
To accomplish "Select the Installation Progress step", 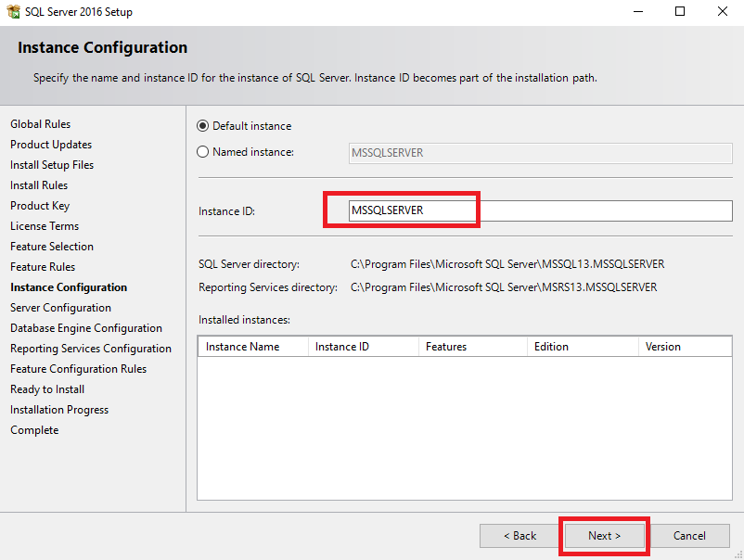I will coord(59,410).
